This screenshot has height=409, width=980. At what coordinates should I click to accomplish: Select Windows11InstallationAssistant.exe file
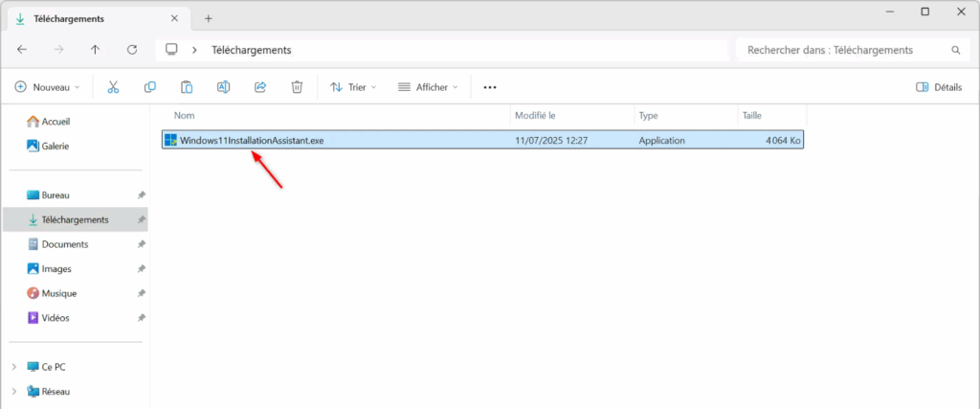482,140
